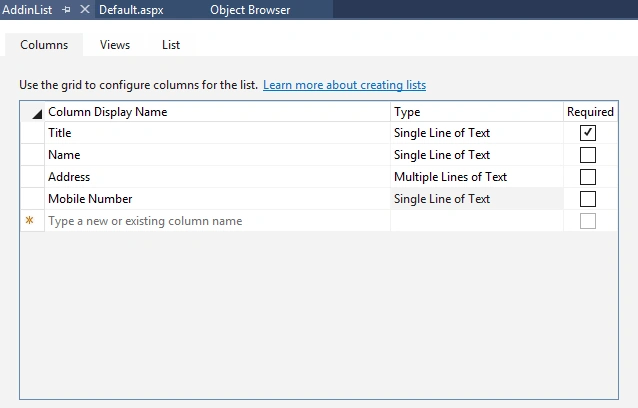Switch to the AddinList document tab

pos(27,9)
